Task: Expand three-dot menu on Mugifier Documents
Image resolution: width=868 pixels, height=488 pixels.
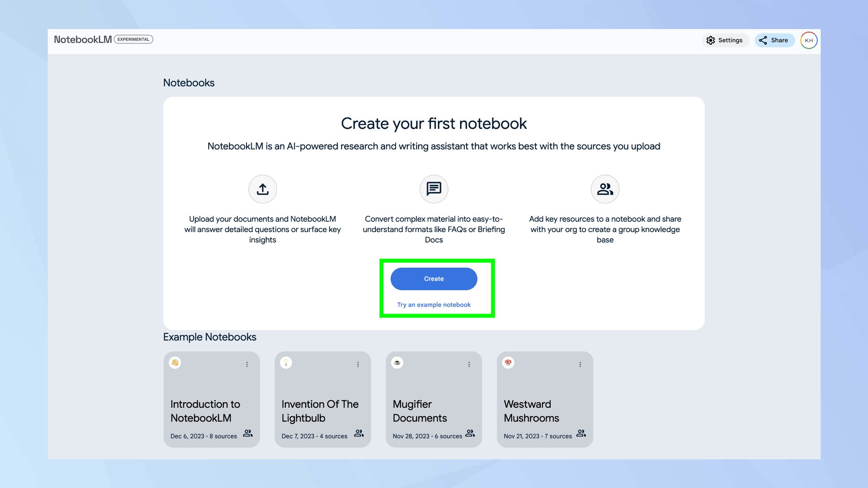Action: click(469, 364)
